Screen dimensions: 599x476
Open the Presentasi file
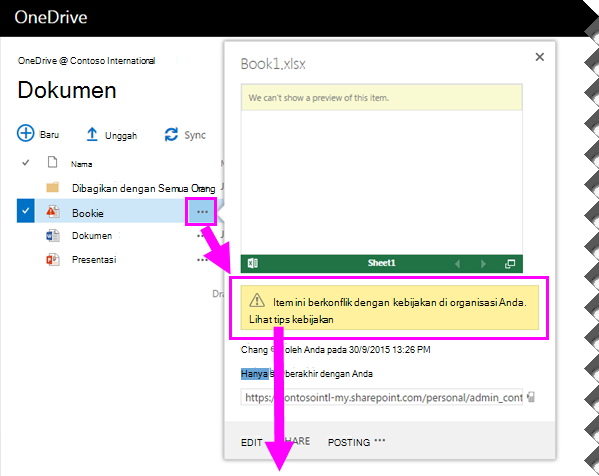[x=94, y=259]
